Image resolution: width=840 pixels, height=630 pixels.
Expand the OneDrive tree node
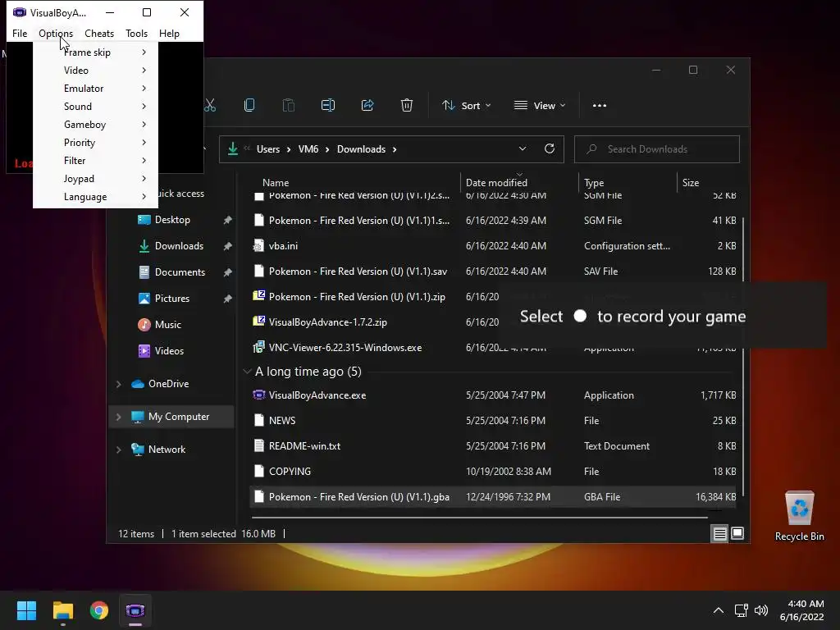tap(118, 384)
